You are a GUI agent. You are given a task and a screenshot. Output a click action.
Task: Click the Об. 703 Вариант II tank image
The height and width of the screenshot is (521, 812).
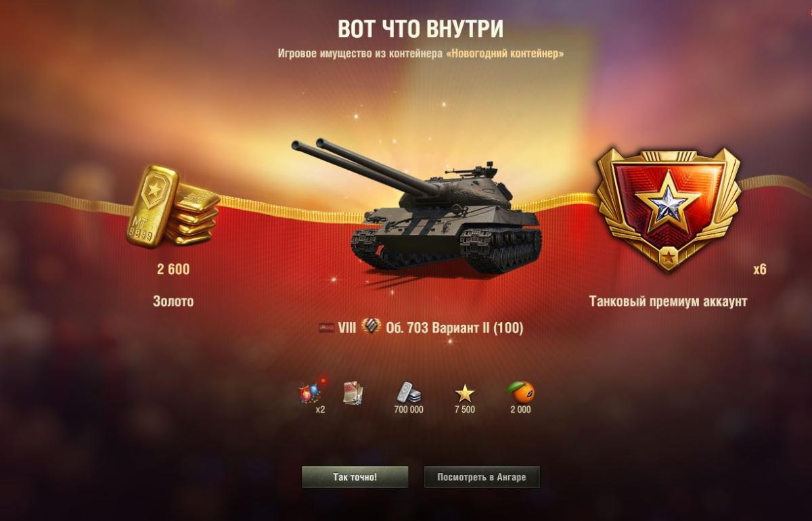(418, 206)
